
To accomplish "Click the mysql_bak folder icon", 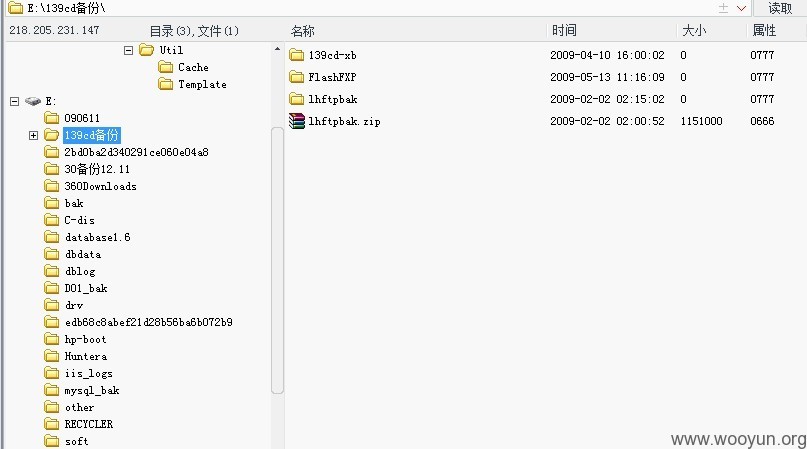I will tap(51, 390).
